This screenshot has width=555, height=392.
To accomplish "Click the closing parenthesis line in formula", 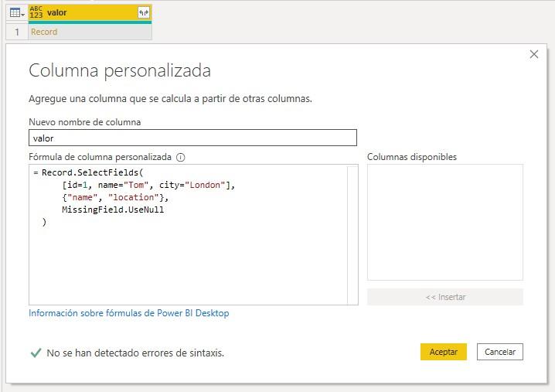I will (44, 222).
